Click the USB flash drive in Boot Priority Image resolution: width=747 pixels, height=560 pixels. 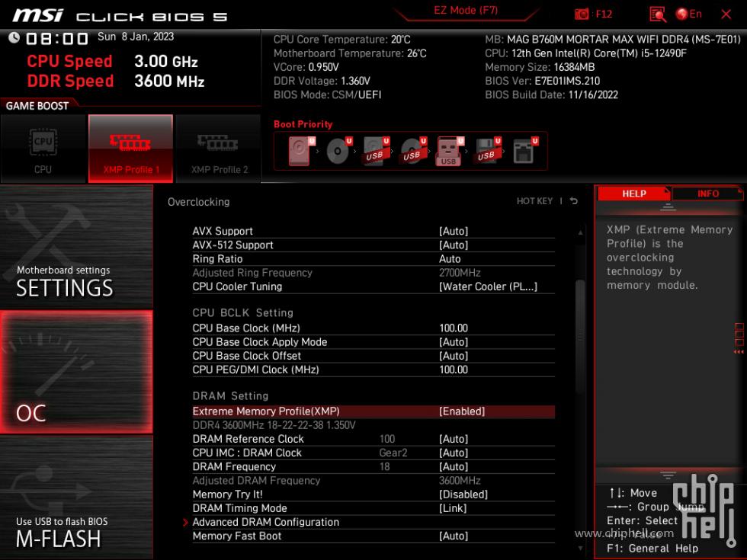(x=448, y=150)
